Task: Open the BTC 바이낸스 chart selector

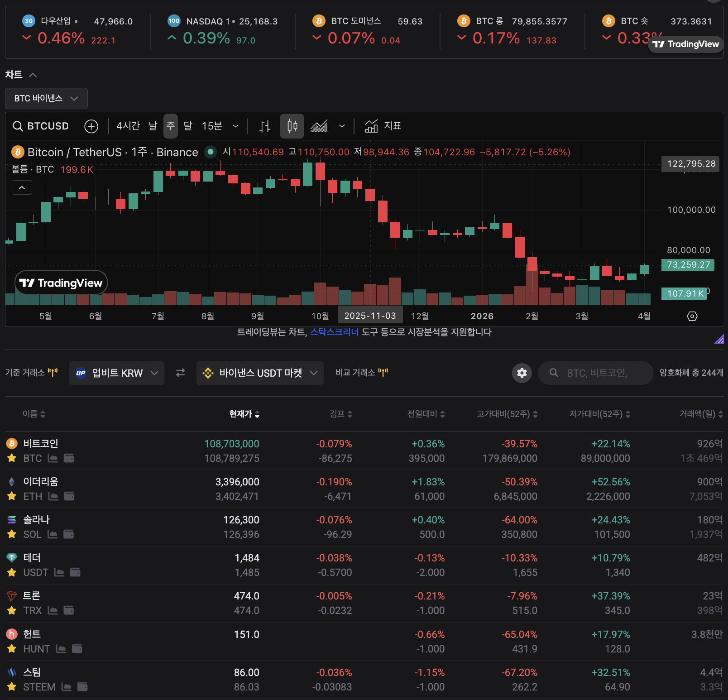Action: click(x=46, y=98)
